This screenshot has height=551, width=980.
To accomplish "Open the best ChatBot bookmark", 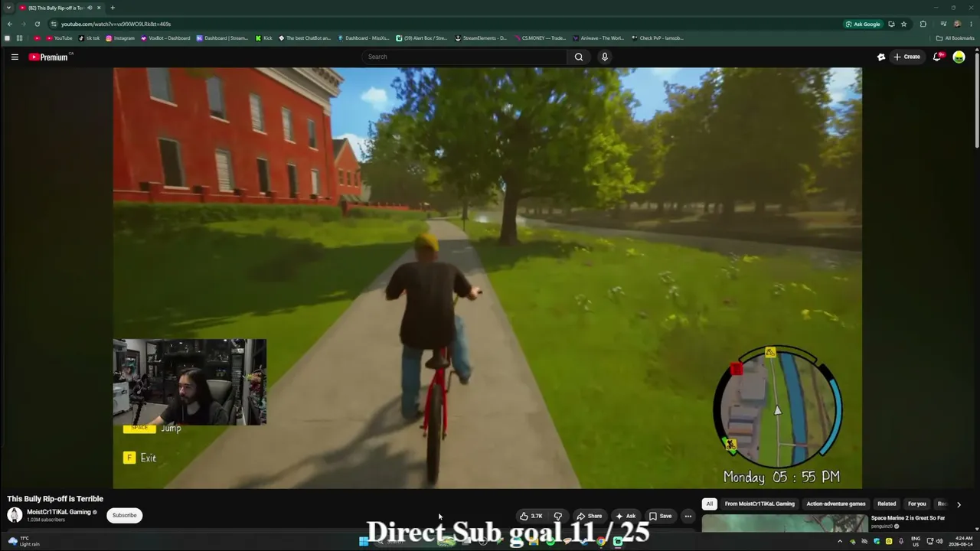I will [305, 37].
